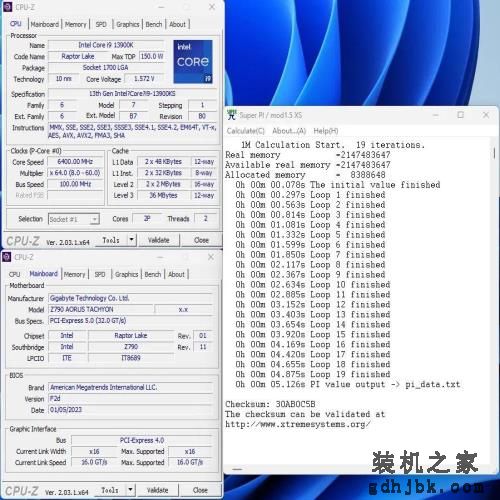The width and height of the screenshot is (500, 500).
Task: Open Bench tab in top CPU-Z window
Action: 154,24
